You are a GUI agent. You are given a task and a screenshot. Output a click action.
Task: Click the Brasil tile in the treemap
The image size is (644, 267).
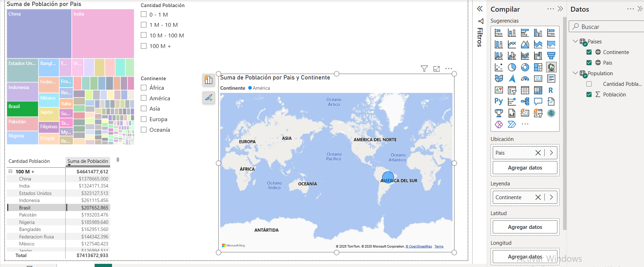coord(22,109)
